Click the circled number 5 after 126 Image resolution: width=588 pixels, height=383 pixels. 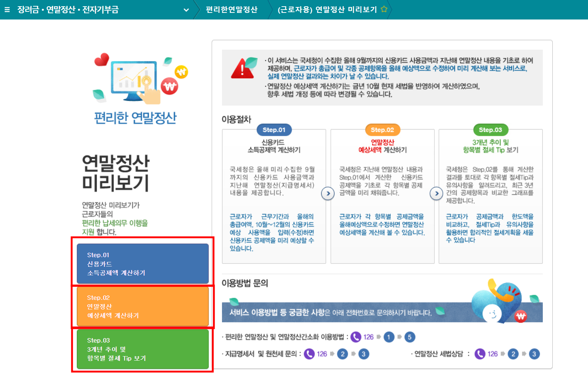(410, 337)
